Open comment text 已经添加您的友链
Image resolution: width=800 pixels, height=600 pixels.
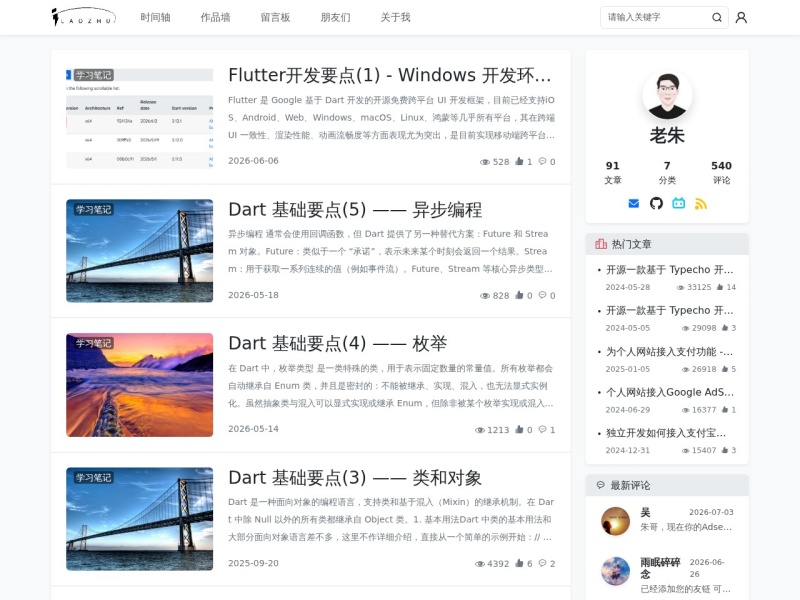pyautogui.click(x=685, y=589)
